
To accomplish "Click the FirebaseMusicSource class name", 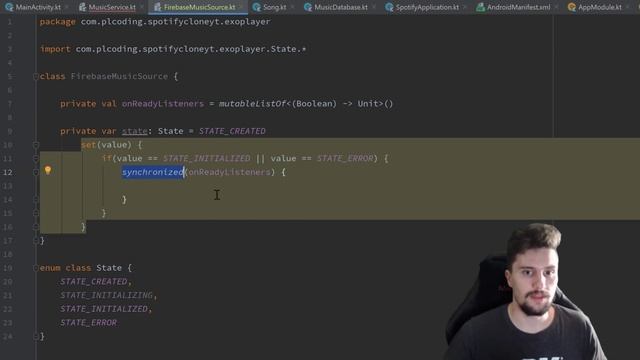I will pos(119,76).
